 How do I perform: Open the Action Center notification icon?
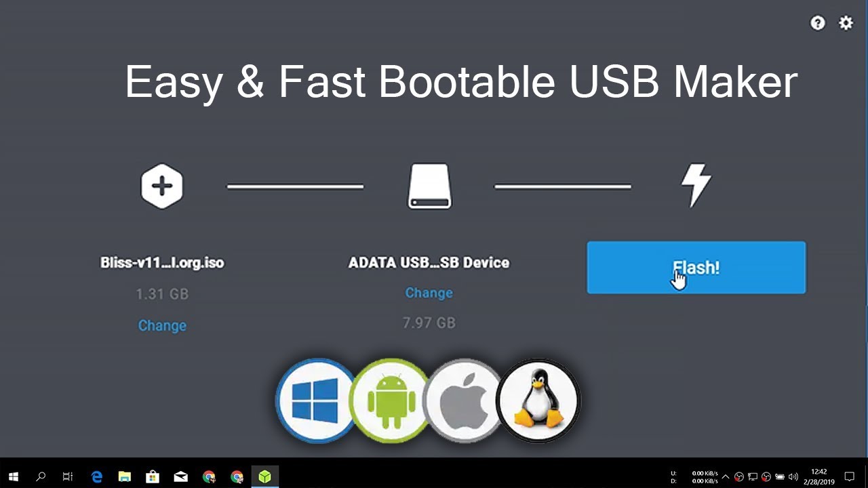(850, 476)
